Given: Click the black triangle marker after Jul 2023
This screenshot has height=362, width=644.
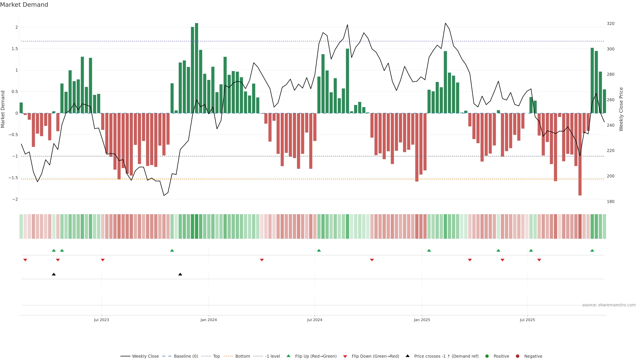Looking at the screenshot, I should coord(180,274).
